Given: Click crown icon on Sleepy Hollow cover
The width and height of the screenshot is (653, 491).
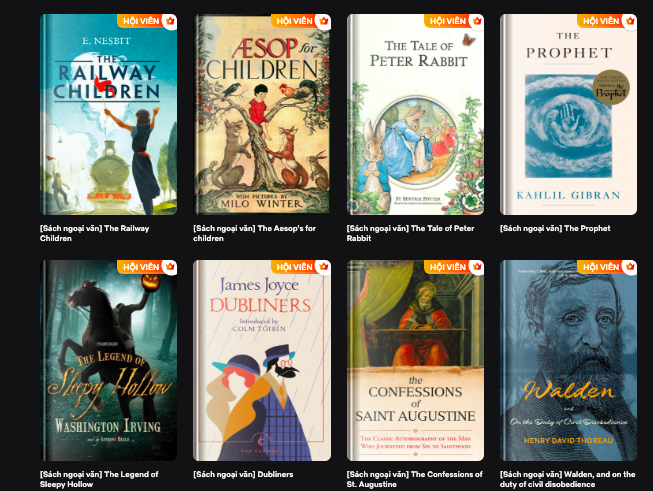Looking at the screenshot, I should (170, 267).
